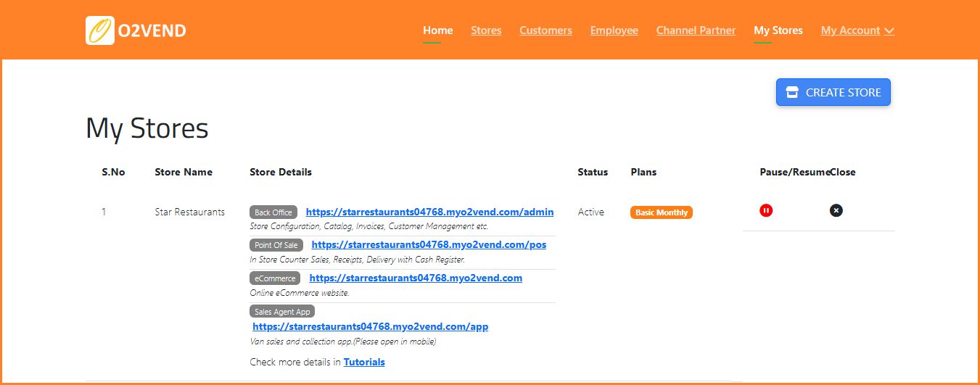980x385 pixels.
Task: Click the Store Details column header
Action: point(281,173)
